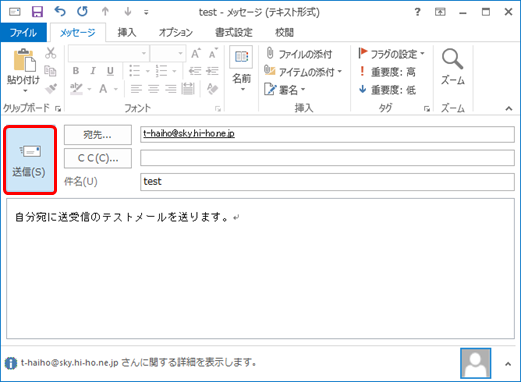The height and width of the screenshot is (382, 521).
Task: Open the Help question mark
Action: click(417, 12)
